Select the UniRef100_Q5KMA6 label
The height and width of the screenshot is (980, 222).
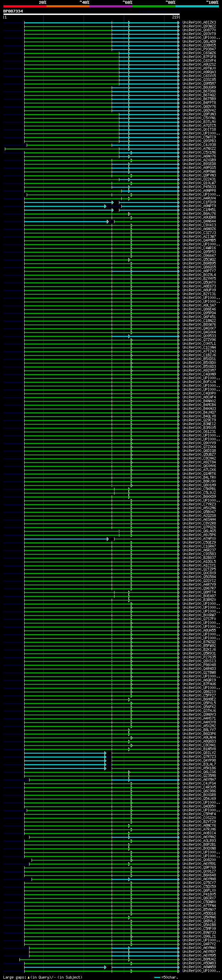tap(199, 917)
